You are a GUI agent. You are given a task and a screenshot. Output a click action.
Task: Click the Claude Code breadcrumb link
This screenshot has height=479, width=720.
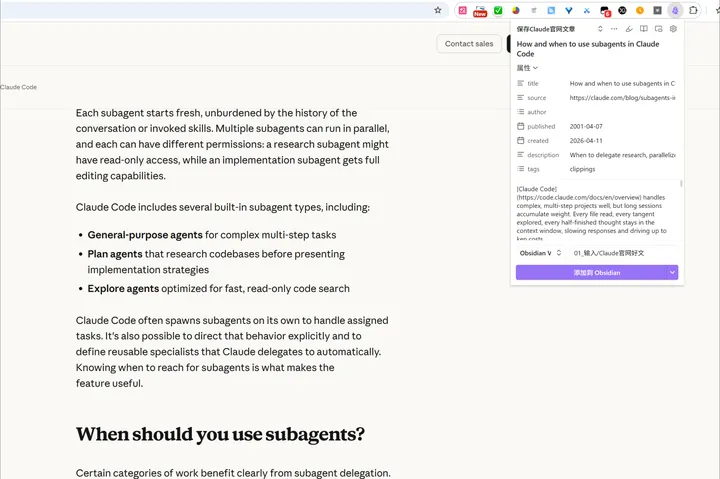coord(18,87)
